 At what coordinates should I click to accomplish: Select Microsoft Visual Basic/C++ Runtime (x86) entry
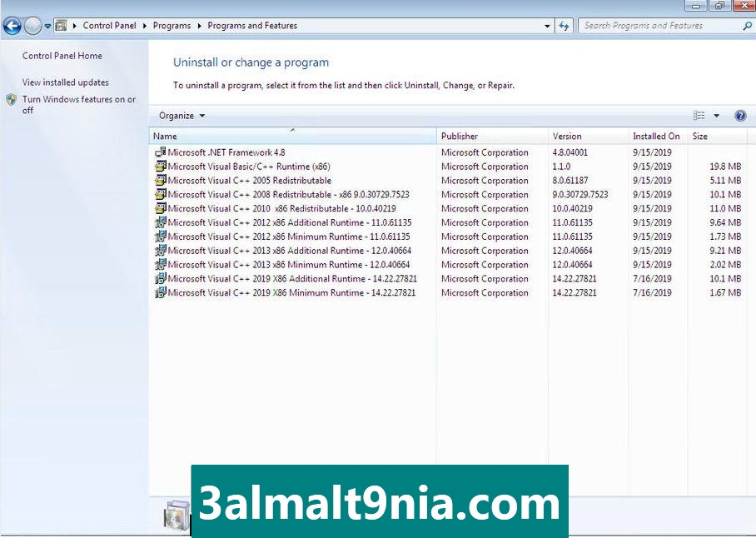pos(249,167)
